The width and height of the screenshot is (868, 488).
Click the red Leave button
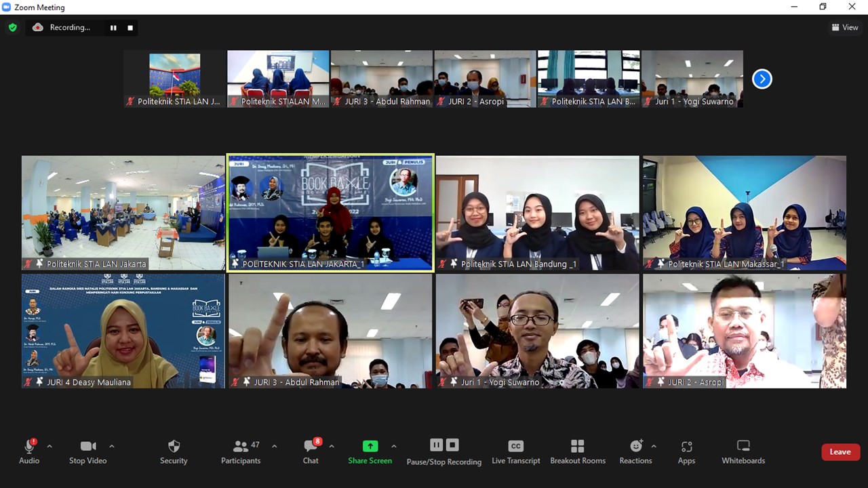[840, 452]
